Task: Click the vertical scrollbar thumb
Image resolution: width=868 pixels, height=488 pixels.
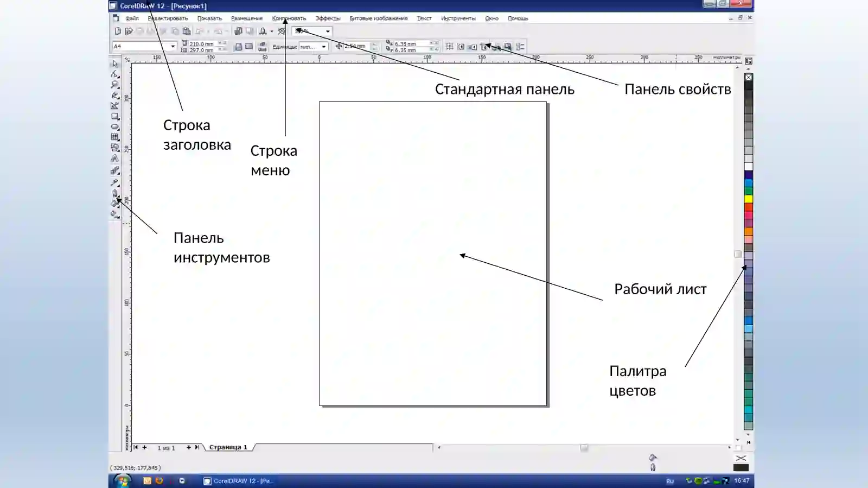Action: (738, 254)
